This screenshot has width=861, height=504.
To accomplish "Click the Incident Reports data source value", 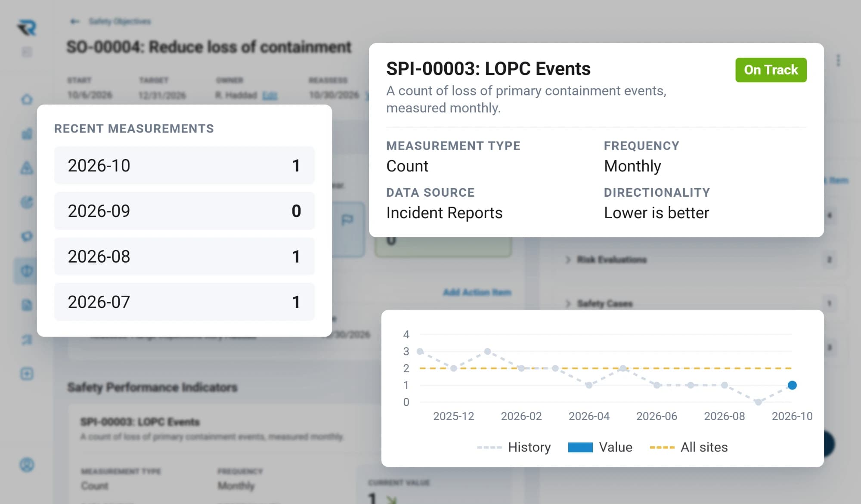I will tap(444, 213).
